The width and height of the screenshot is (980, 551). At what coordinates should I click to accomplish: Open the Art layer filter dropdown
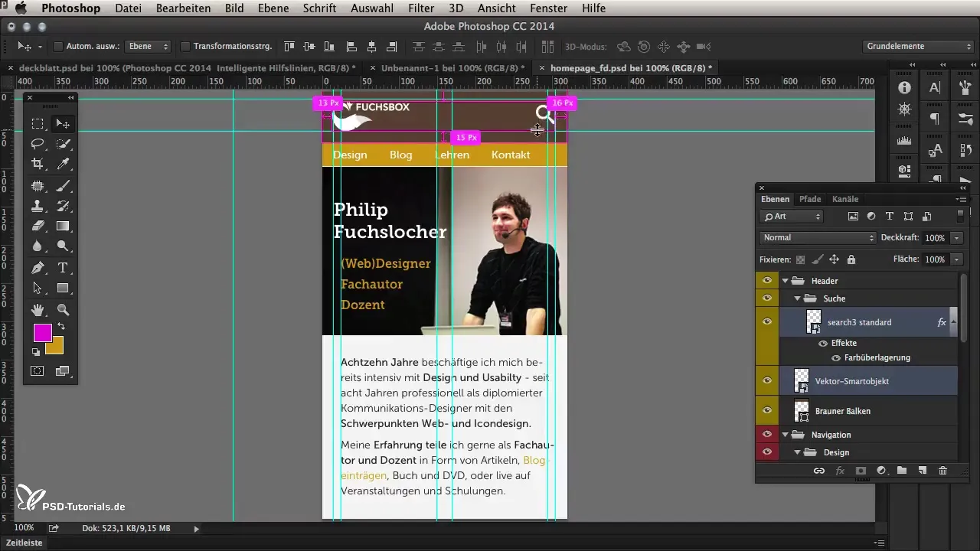point(791,217)
